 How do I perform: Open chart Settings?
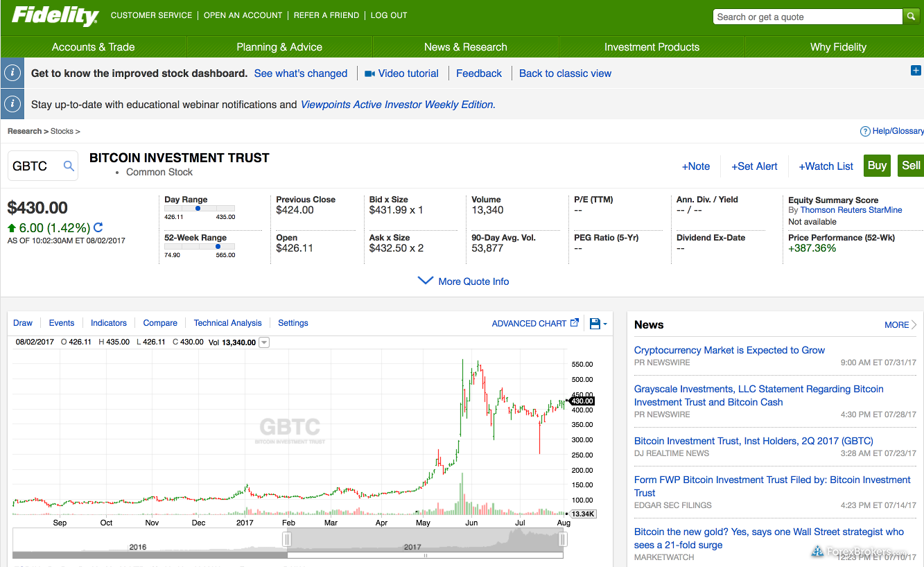(293, 323)
